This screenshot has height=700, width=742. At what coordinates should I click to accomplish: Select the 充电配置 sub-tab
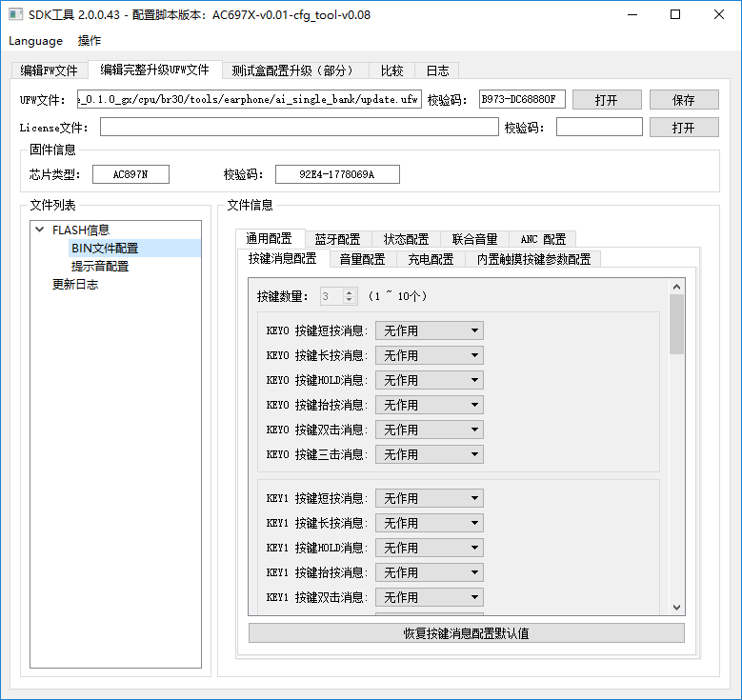pos(431,259)
